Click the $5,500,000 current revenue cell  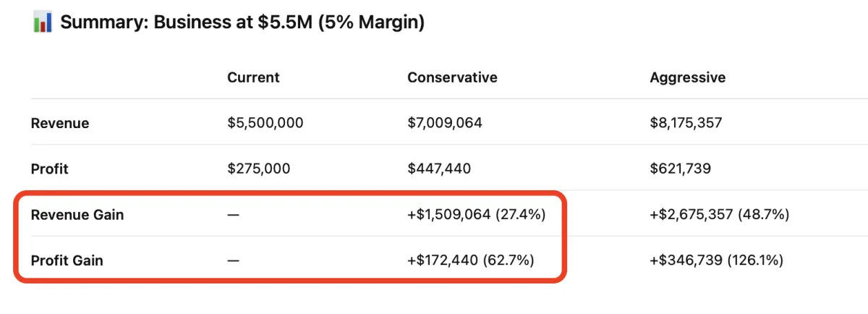(x=265, y=123)
